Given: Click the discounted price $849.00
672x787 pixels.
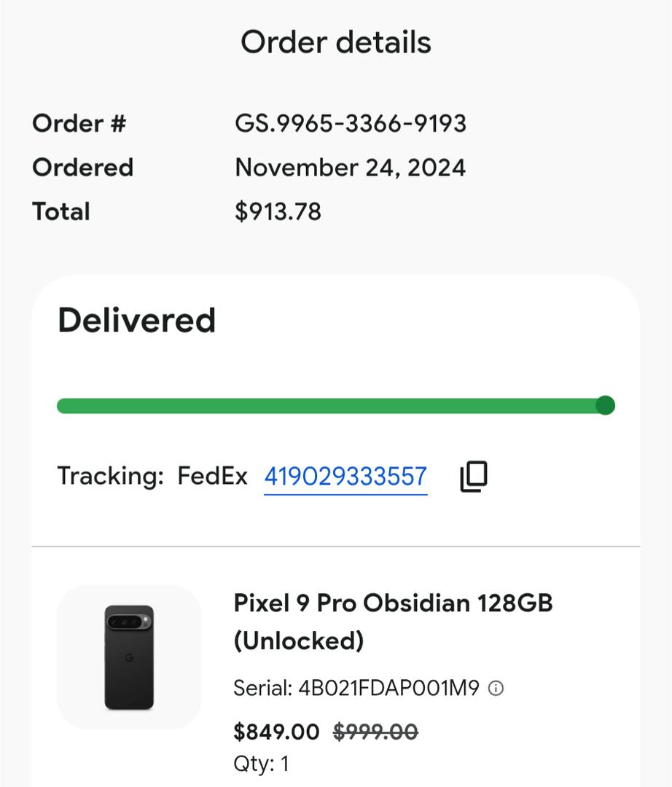Looking at the screenshot, I should [x=276, y=732].
